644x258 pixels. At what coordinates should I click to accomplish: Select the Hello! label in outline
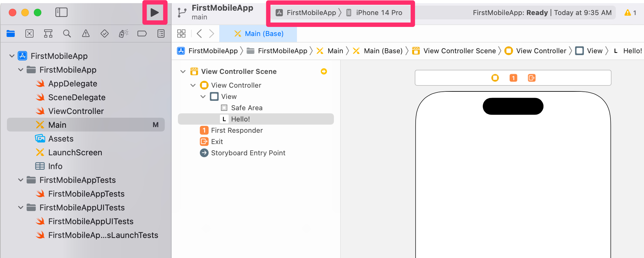[256, 119]
